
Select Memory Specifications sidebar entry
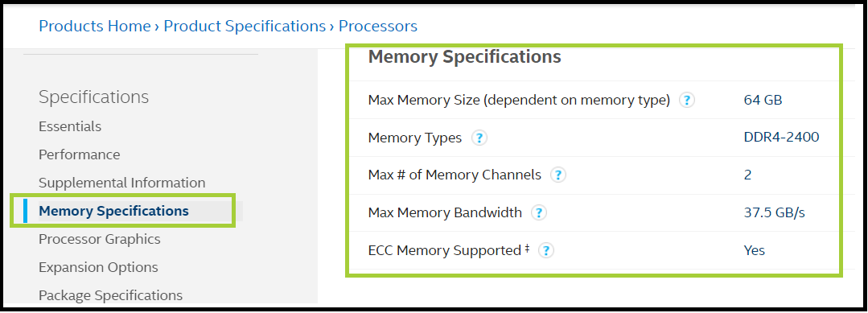113,211
